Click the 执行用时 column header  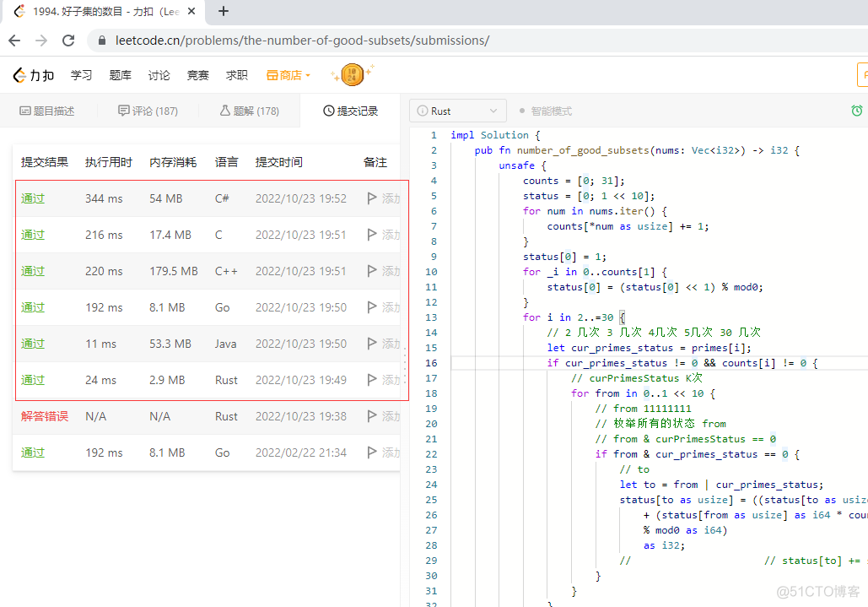pyautogui.click(x=109, y=162)
